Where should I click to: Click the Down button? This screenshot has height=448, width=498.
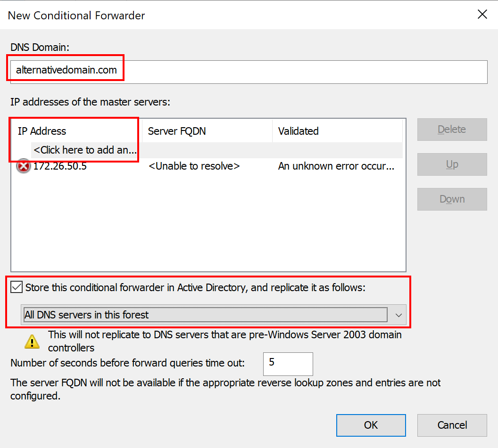(452, 199)
